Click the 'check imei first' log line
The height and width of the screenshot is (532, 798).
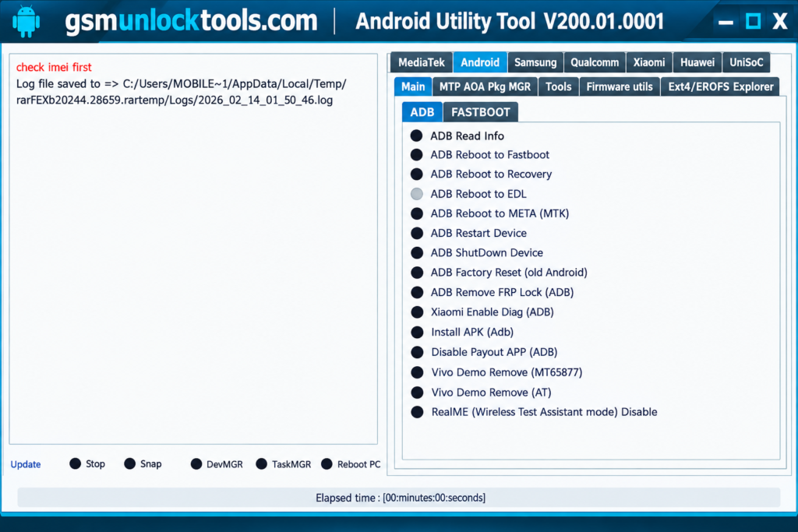(54, 67)
